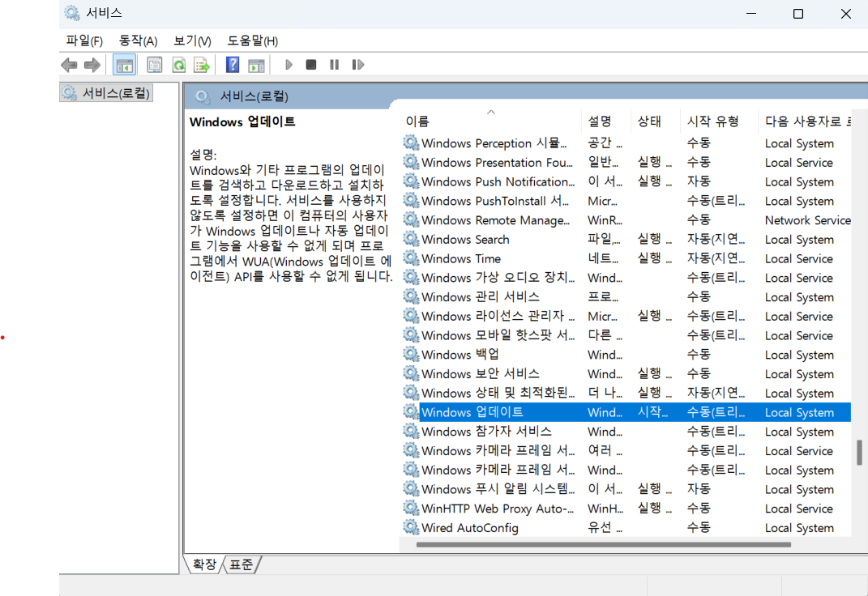Click the gear icon beside Windows 업데이트
The image size is (868, 596).
(x=410, y=412)
